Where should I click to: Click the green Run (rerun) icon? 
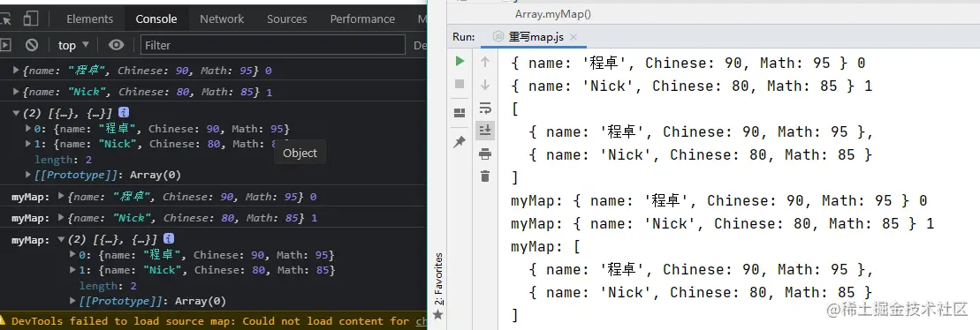pos(460,61)
